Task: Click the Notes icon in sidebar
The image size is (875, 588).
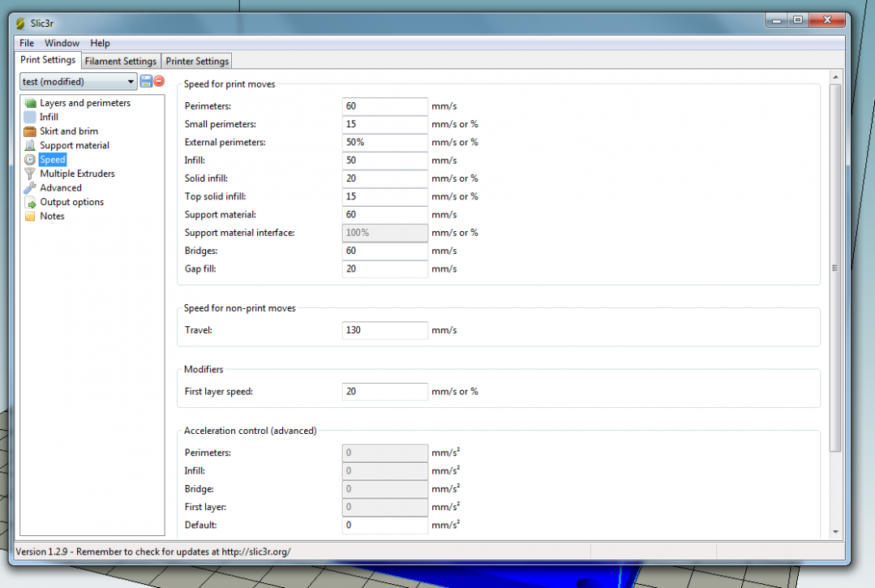Action: [30, 217]
